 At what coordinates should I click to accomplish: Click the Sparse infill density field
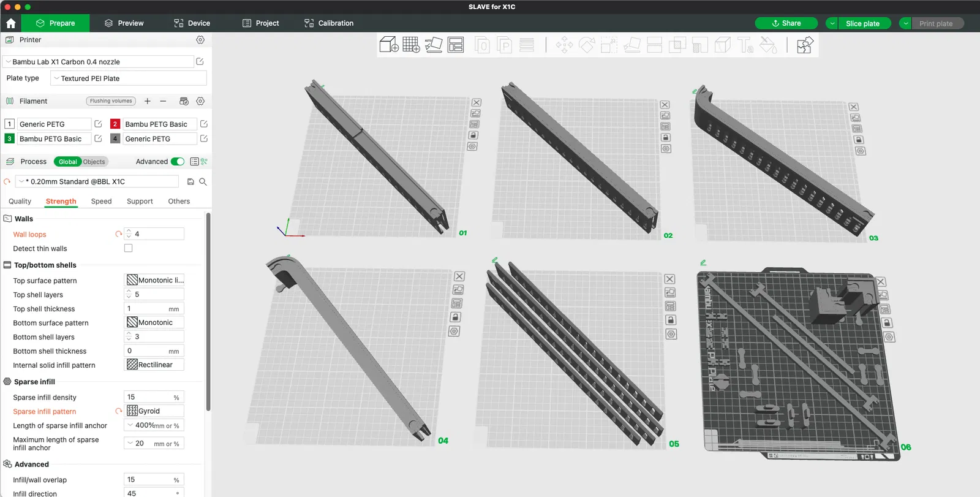coord(154,397)
